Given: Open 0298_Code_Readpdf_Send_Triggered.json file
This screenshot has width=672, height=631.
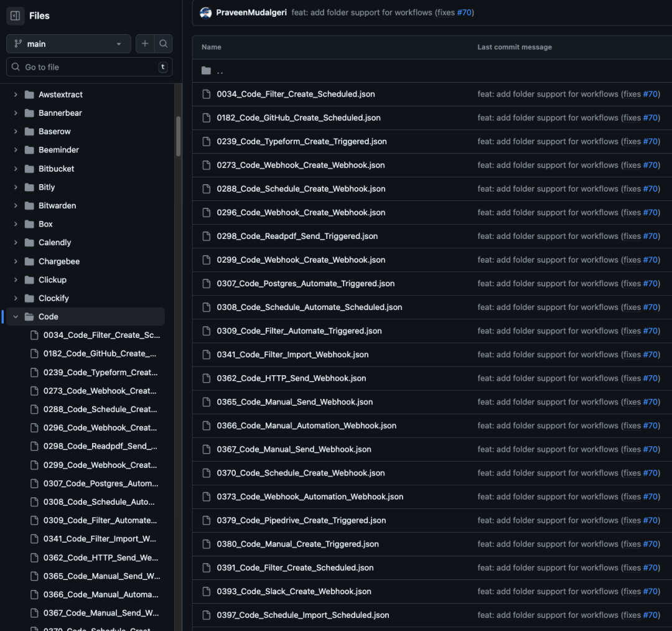Looking at the screenshot, I should coord(297,236).
